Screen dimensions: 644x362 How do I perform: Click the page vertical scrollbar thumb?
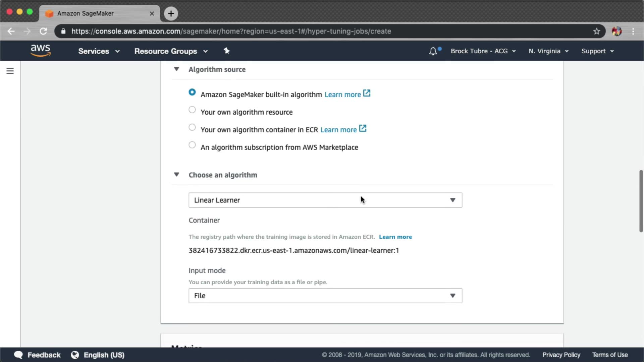(x=641, y=201)
